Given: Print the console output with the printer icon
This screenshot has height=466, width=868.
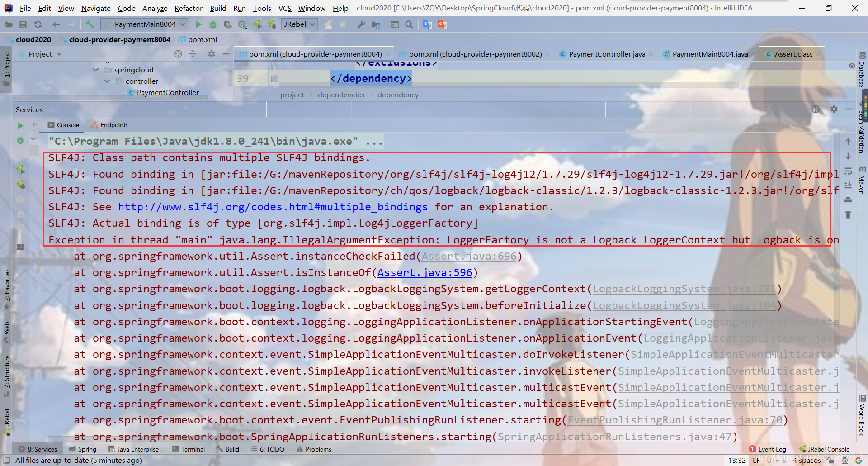Looking at the screenshot, I should [848, 200].
